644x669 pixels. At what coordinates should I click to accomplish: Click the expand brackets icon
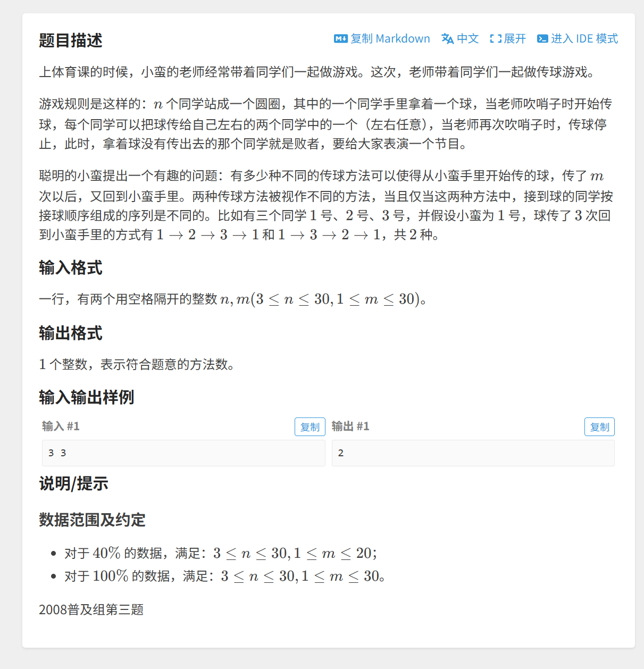[x=496, y=39]
